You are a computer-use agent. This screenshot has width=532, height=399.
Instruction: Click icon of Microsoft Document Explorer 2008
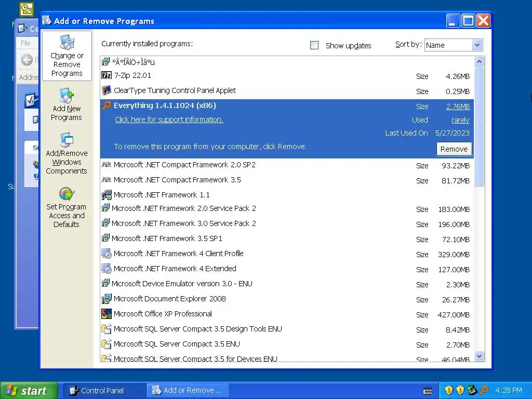pos(107,299)
